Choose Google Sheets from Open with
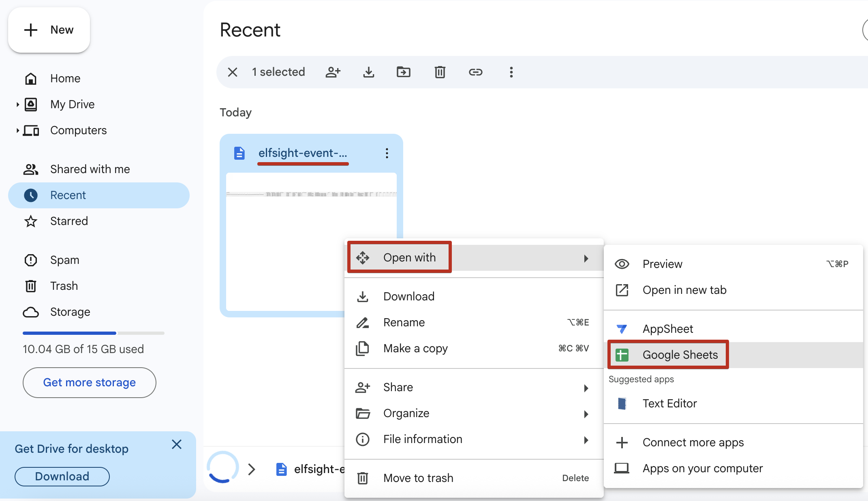This screenshot has height=501, width=868. pos(680,355)
